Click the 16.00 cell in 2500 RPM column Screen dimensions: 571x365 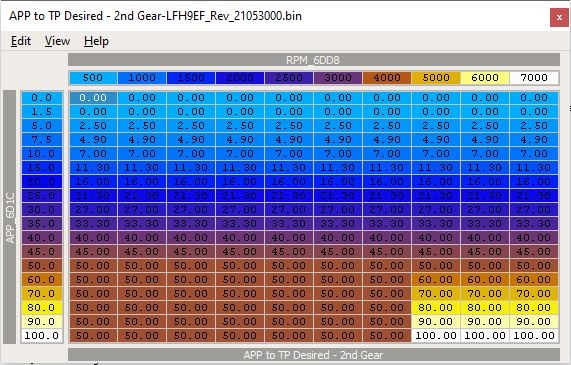[x=289, y=181]
